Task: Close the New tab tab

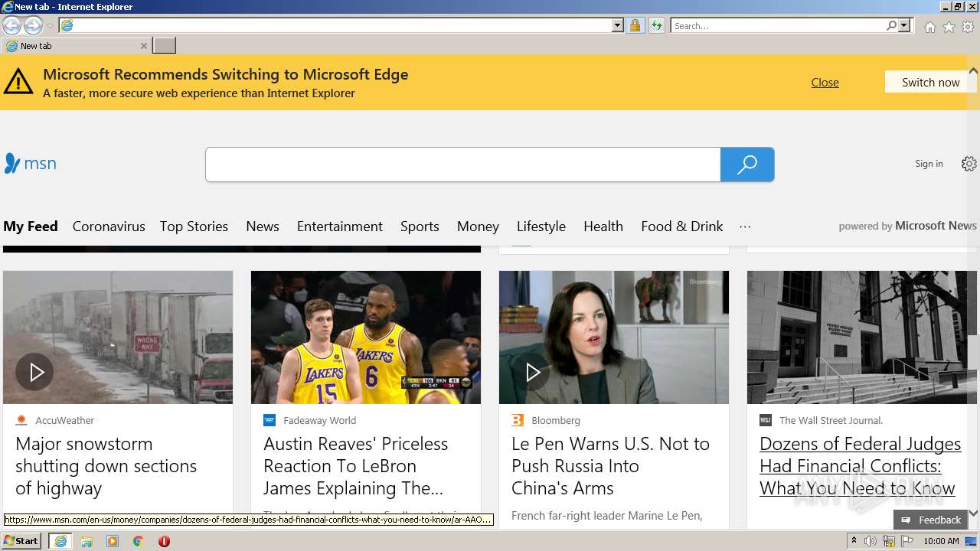Action: click(x=143, y=46)
